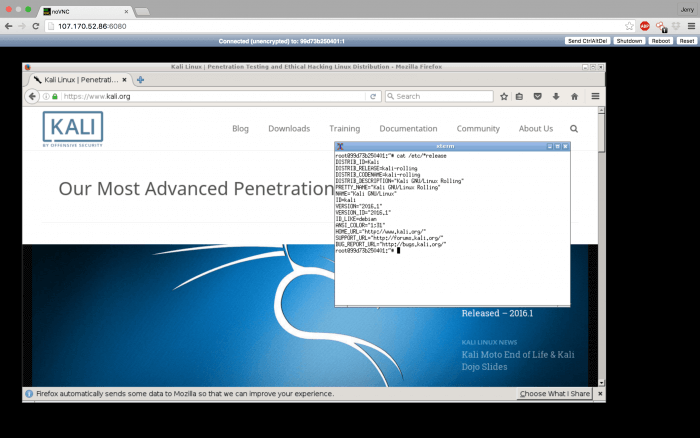Send CtrlAltDel to the remote machine
The height and width of the screenshot is (438, 700).
pos(588,41)
